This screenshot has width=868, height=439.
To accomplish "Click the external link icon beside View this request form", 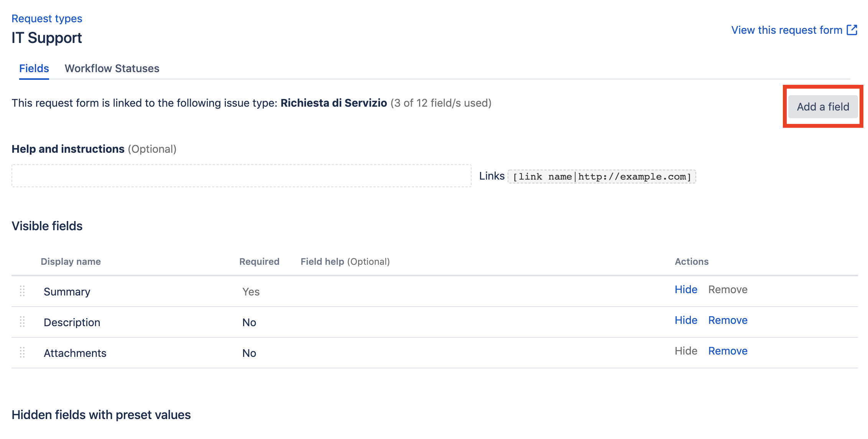I will coord(852,30).
